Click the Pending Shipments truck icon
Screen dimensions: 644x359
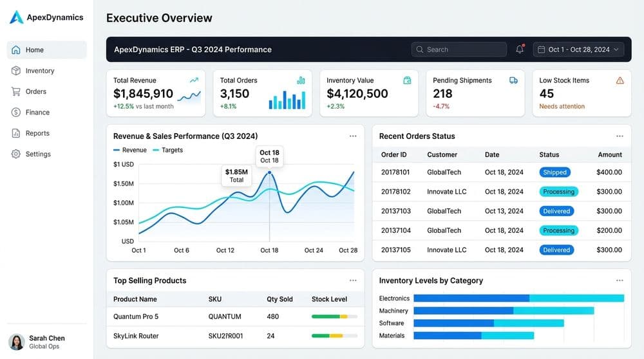513,80
